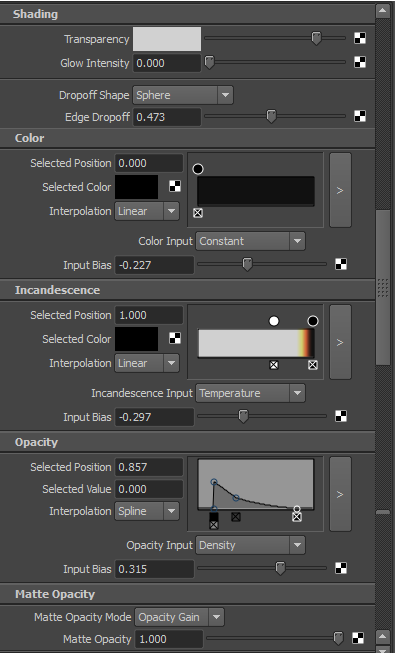
Task: Expand the Opacity ramp with > button
Action: click(340, 494)
